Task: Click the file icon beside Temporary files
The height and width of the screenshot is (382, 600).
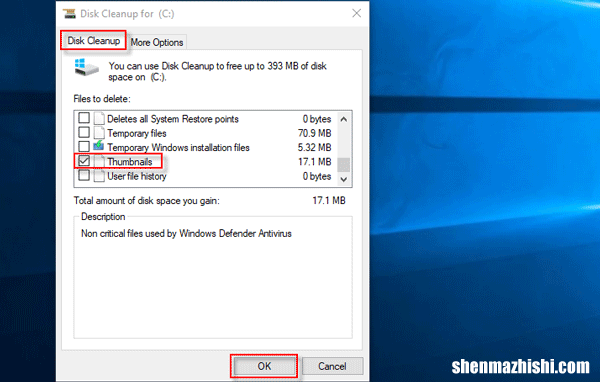Action: click(x=99, y=132)
